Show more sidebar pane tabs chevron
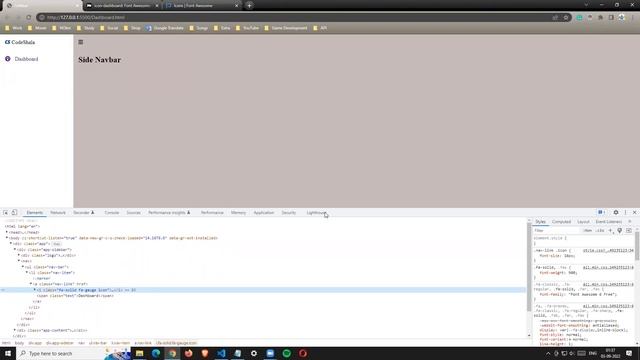640x360 pixels. click(x=630, y=222)
